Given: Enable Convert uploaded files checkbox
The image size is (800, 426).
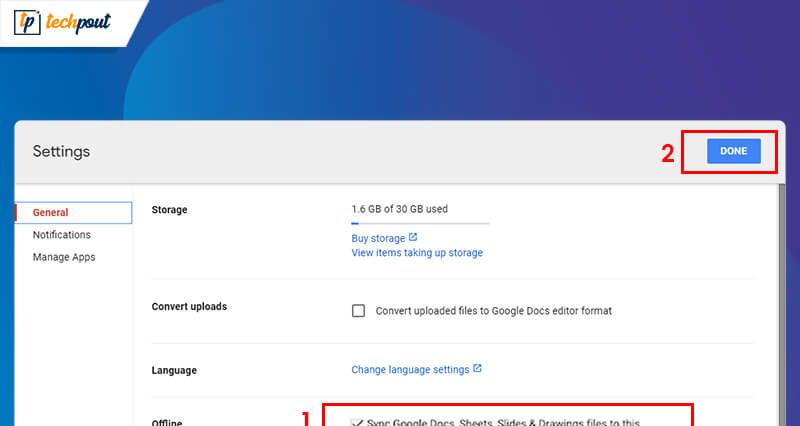Looking at the screenshot, I should click(x=358, y=311).
